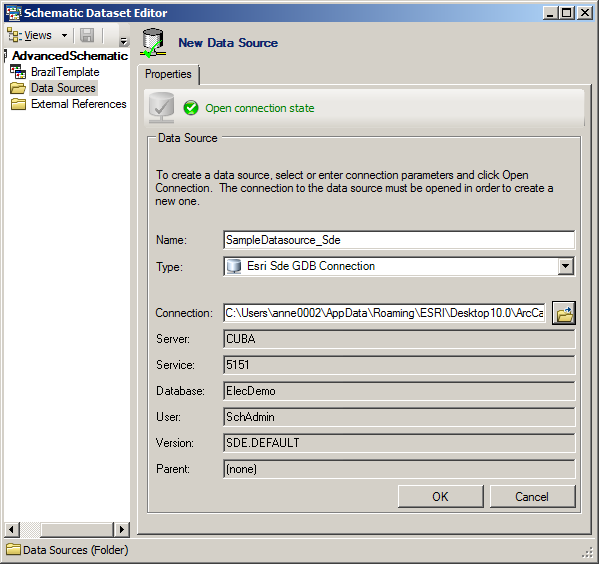Select BrazilTemplate in the tree
599x564 pixels.
(x=65, y=72)
